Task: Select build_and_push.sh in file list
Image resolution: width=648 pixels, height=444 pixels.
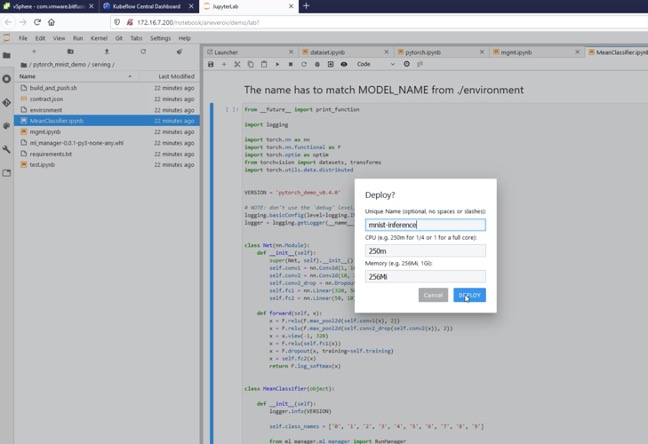Action: click(107, 88)
